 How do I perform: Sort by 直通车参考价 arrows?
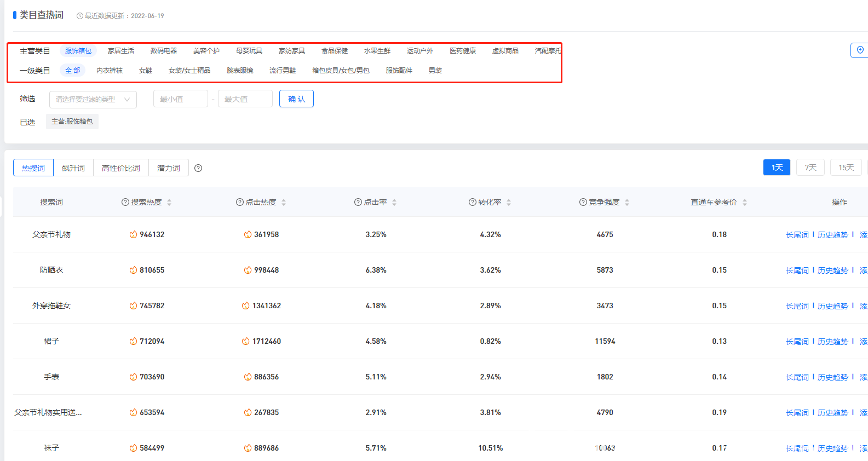point(745,202)
